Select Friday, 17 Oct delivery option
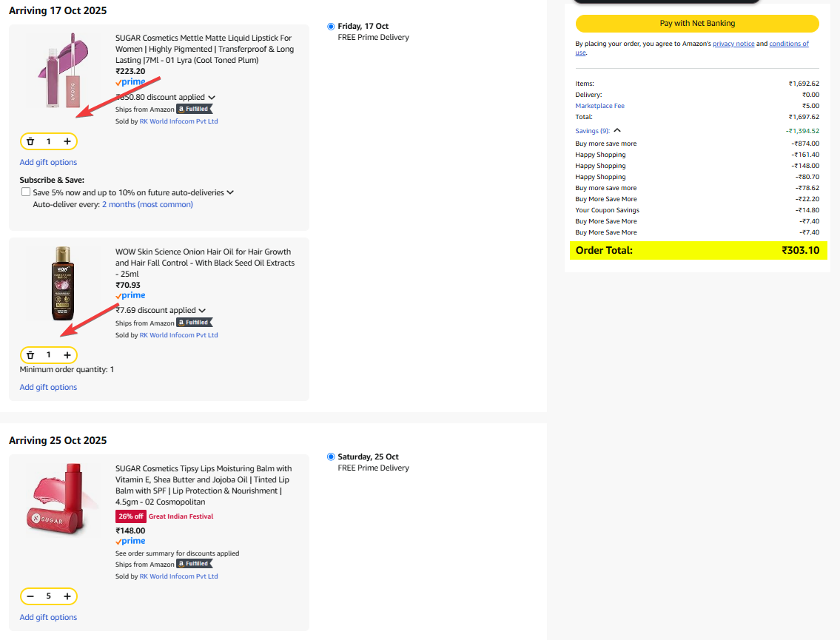 click(331, 27)
